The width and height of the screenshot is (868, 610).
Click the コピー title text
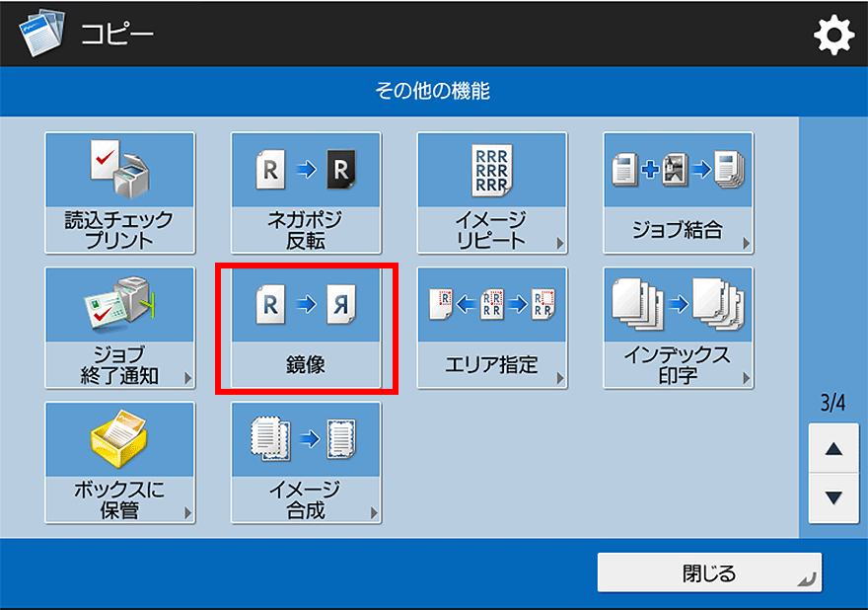(x=116, y=37)
